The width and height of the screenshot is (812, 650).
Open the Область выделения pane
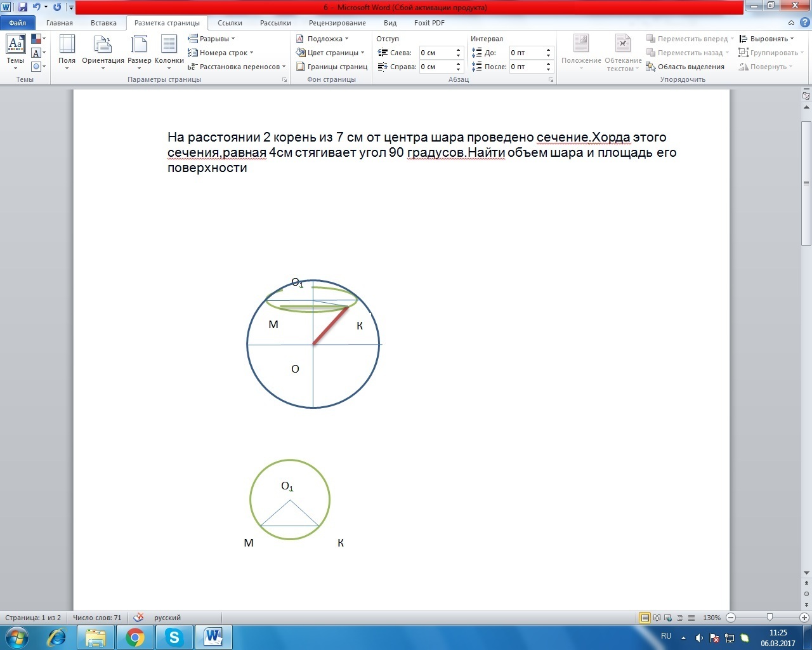tap(685, 67)
